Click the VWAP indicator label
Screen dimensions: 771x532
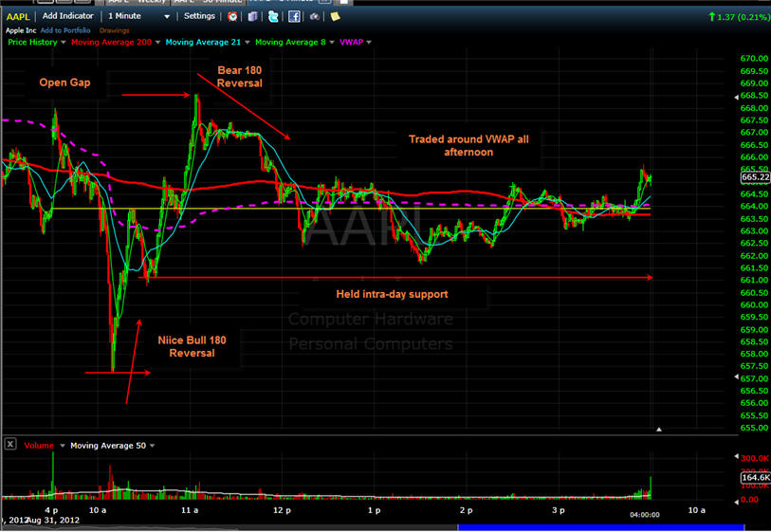pyautogui.click(x=351, y=43)
